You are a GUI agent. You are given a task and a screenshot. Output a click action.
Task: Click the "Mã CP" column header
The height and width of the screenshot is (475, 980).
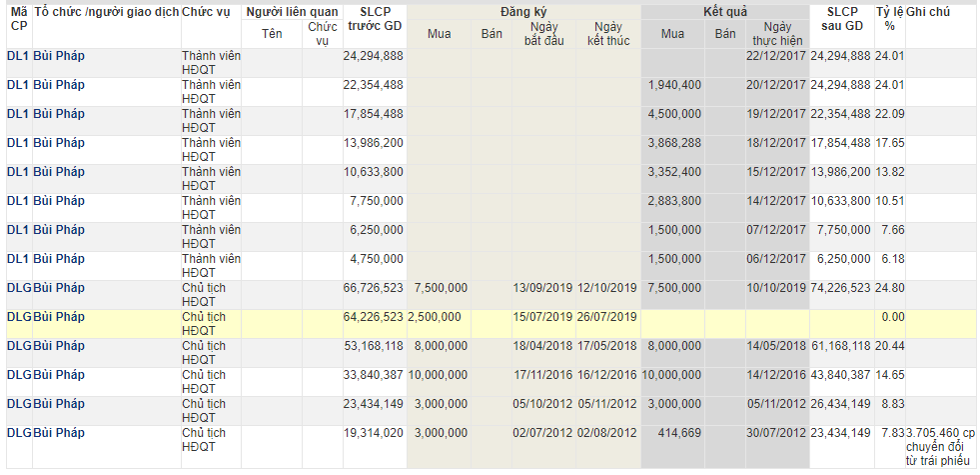18,18
